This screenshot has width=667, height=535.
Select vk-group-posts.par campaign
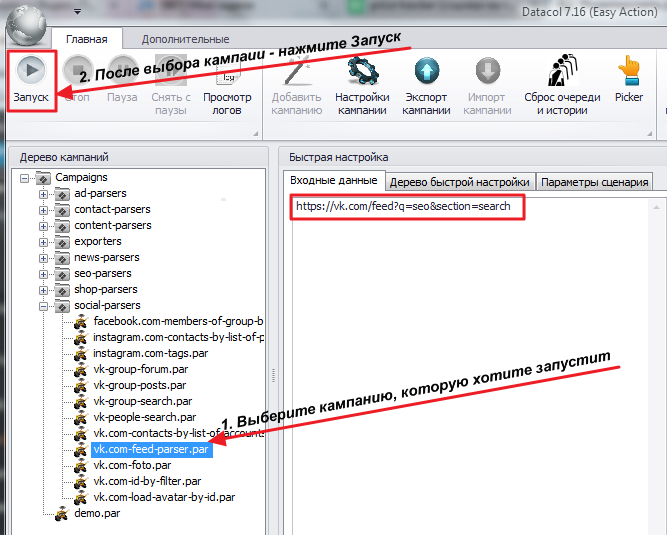click(140, 385)
